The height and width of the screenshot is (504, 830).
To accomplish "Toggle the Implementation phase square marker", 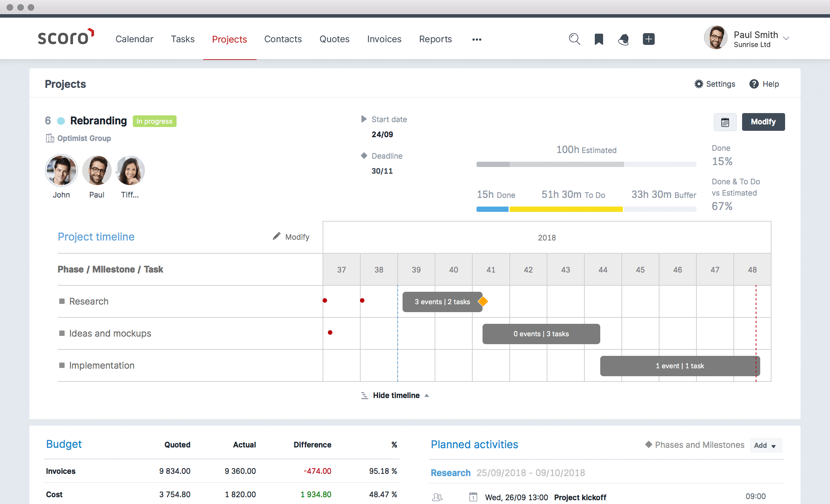I will point(62,365).
